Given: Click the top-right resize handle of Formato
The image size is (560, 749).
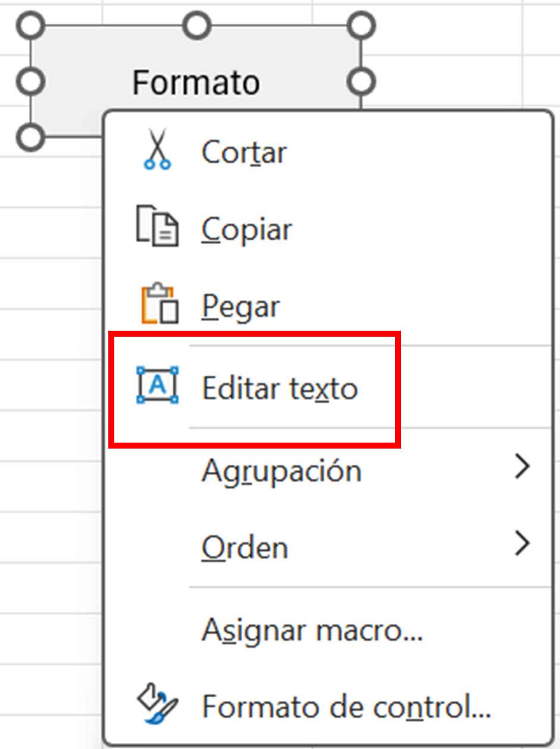Looking at the screenshot, I should click(361, 26).
